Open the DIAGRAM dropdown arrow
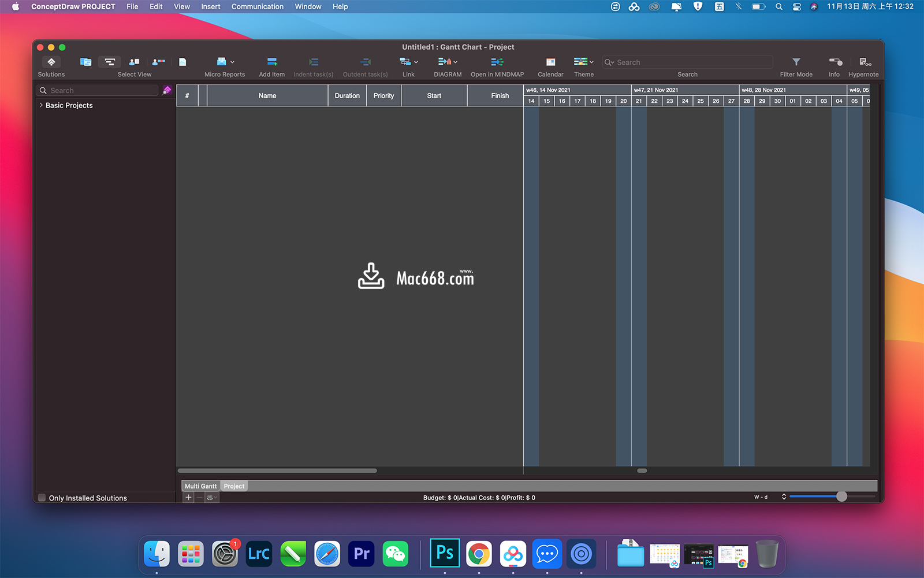 (x=456, y=62)
